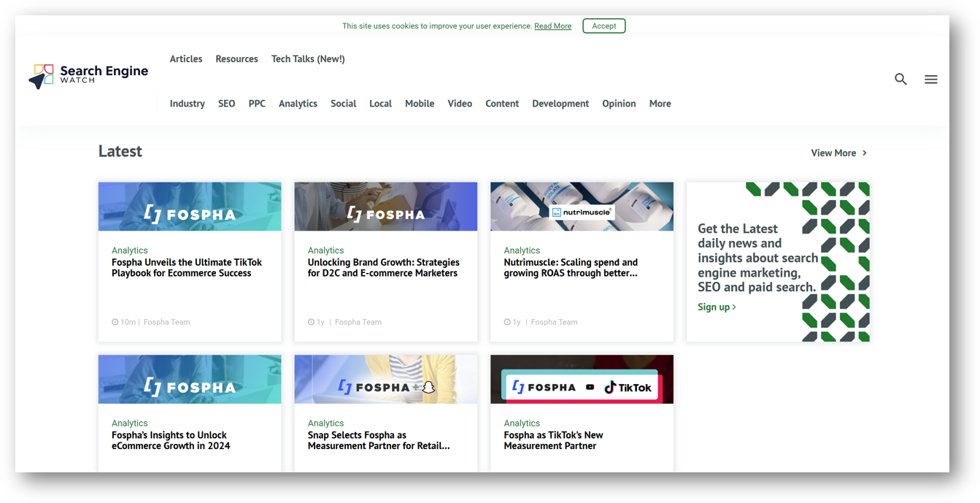
Task: Open the Fospha TikTok Playbook article
Action: click(186, 267)
